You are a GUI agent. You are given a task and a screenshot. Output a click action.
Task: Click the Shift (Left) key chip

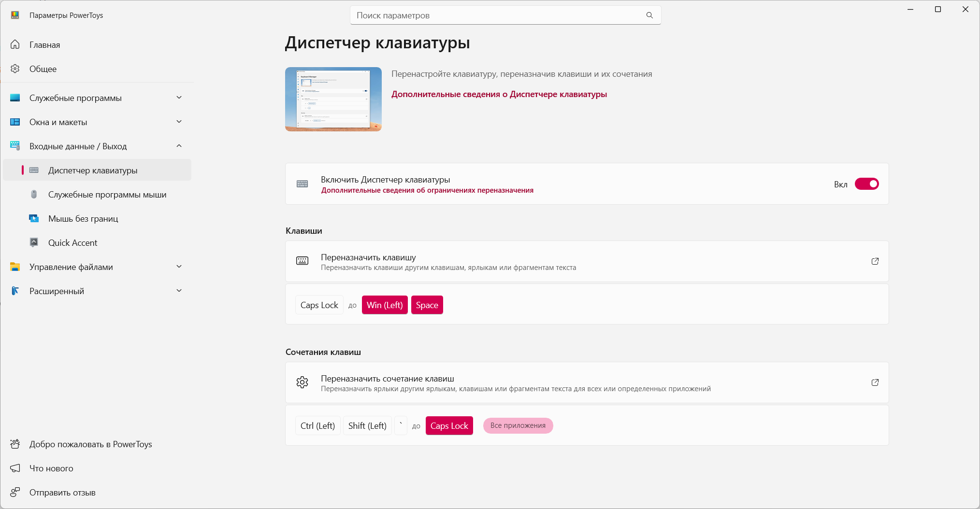click(x=367, y=425)
